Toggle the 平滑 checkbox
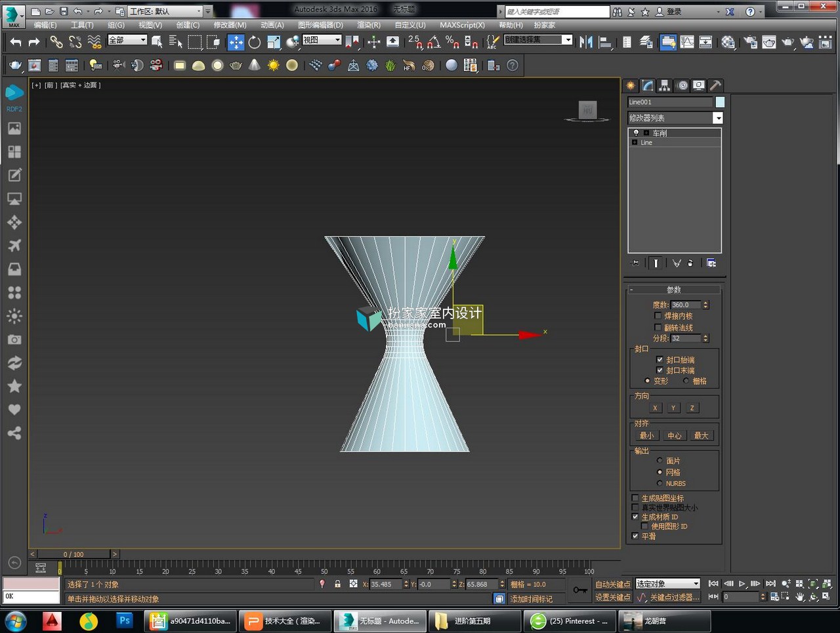 [635, 536]
